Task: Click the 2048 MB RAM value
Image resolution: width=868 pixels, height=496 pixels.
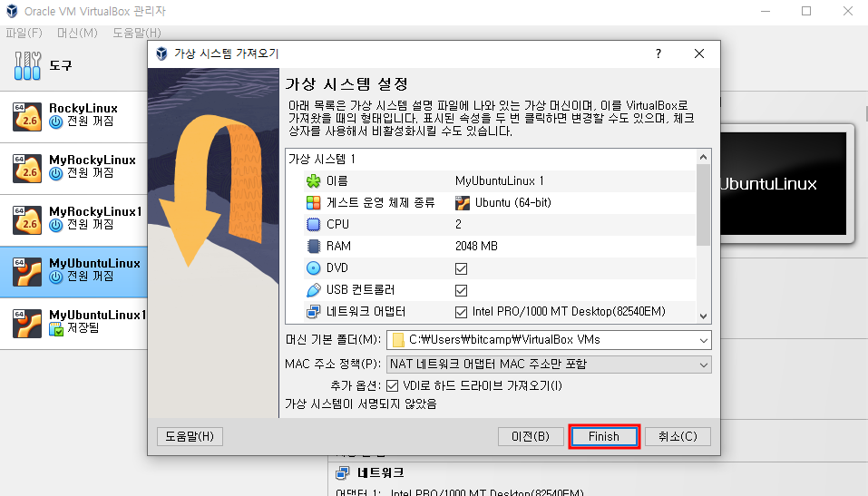Action: (476, 246)
